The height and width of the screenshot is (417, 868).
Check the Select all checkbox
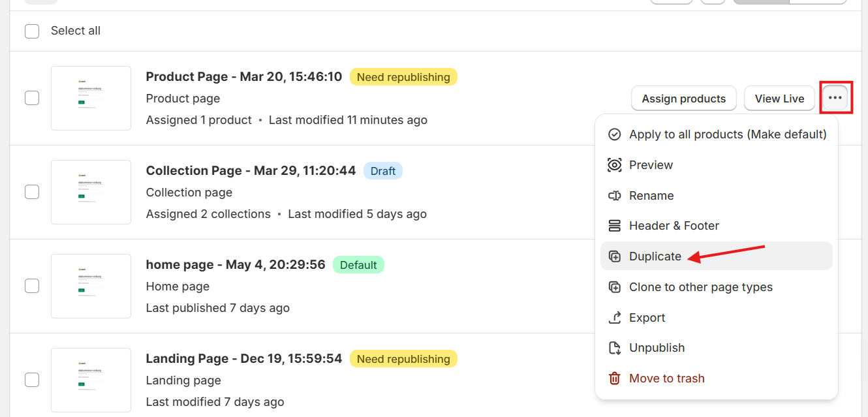click(31, 31)
